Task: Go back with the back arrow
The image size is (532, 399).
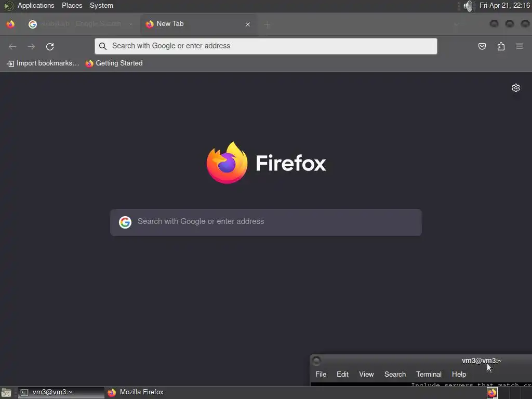Action: 12,46
